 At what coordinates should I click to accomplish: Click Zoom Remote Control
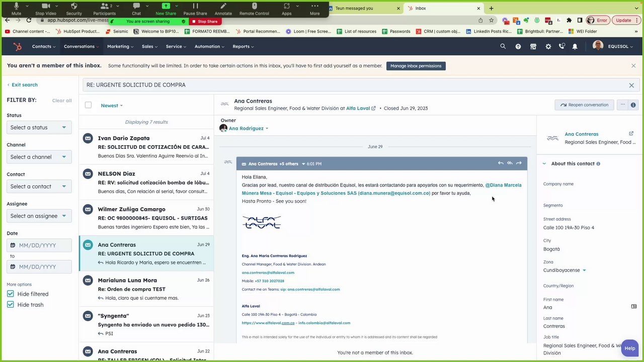(x=254, y=9)
